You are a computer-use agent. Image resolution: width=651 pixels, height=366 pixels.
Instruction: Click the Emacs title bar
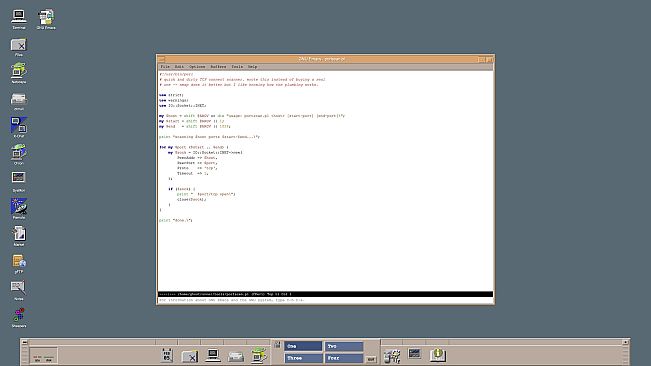[322, 59]
